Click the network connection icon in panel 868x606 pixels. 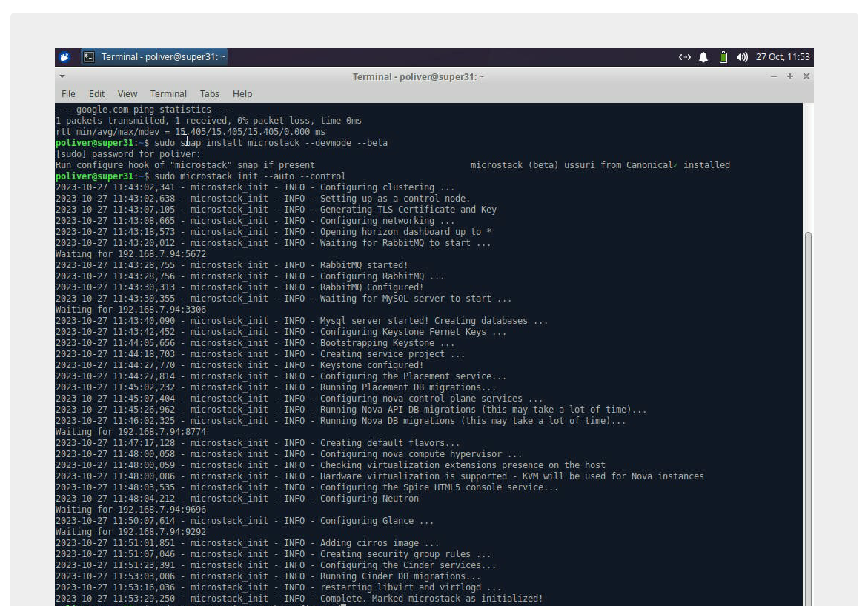[684, 57]
